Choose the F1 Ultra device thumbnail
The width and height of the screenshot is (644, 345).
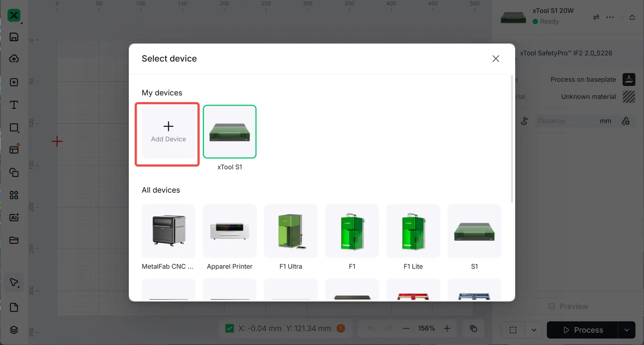[291, 231]
